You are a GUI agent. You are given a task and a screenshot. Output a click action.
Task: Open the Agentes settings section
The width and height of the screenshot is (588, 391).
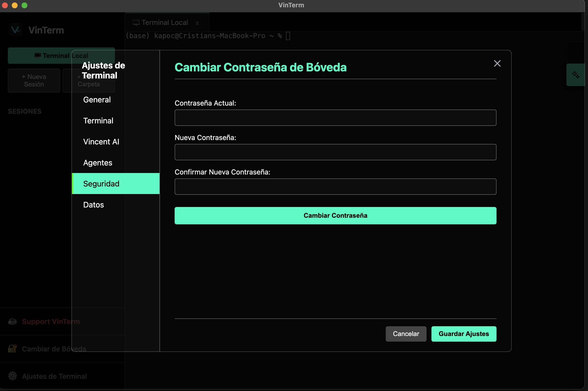point(116,163)
